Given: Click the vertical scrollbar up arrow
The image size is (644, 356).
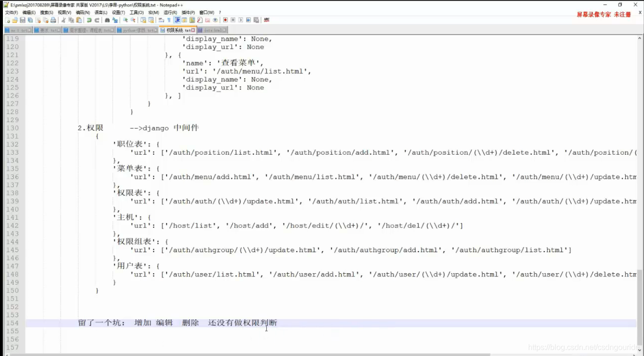Looking at the screenshot, I should tap(640, 38).
